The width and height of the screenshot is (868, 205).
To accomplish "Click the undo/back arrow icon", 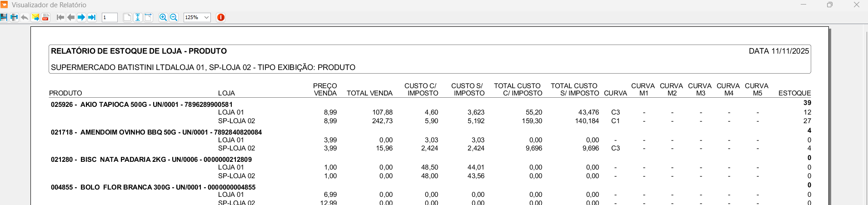I will point(25,17).
